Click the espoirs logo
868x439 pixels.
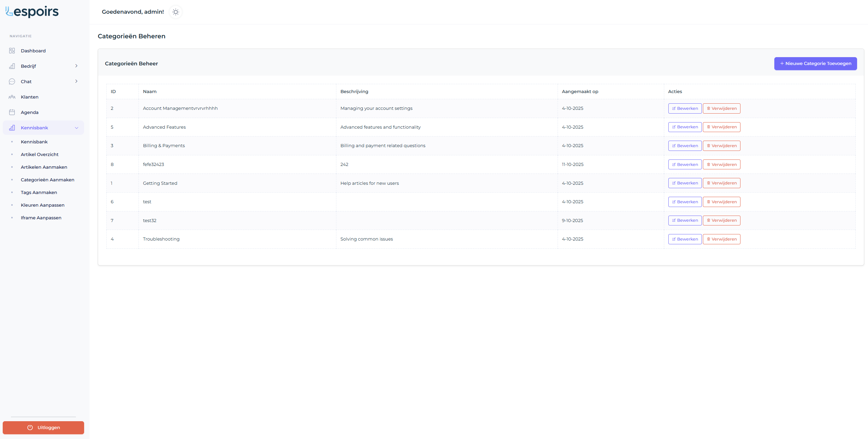32,12
